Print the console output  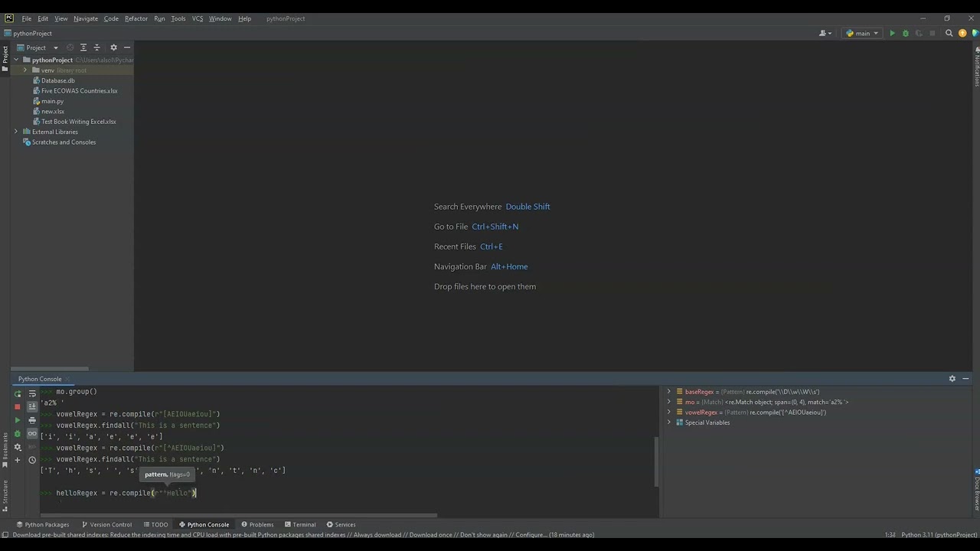(x=32, y=420)
